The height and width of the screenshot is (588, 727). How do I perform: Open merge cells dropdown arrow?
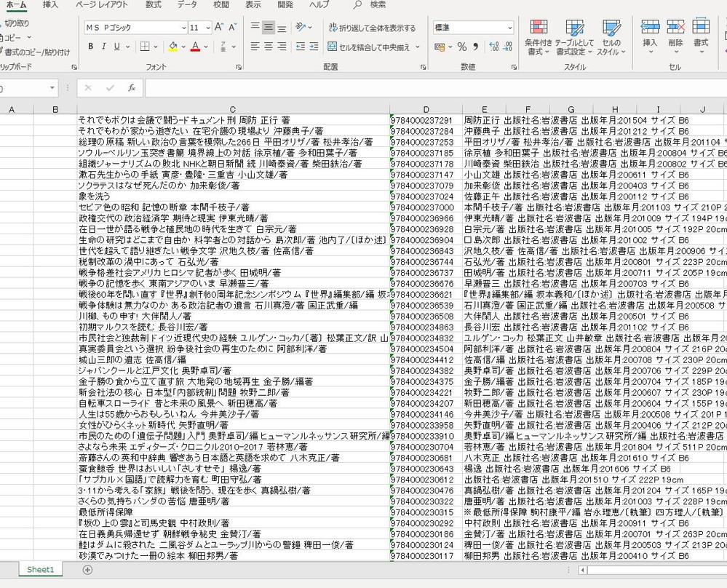[x=418, y=47]
